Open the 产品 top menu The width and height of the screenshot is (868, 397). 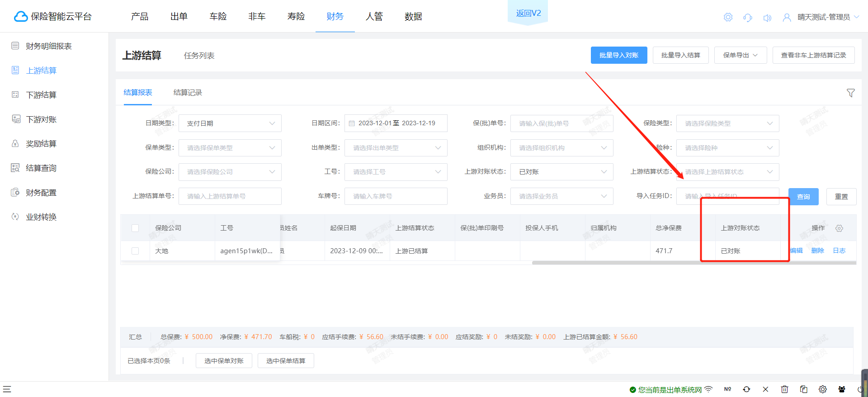click(x=140, y=16)
